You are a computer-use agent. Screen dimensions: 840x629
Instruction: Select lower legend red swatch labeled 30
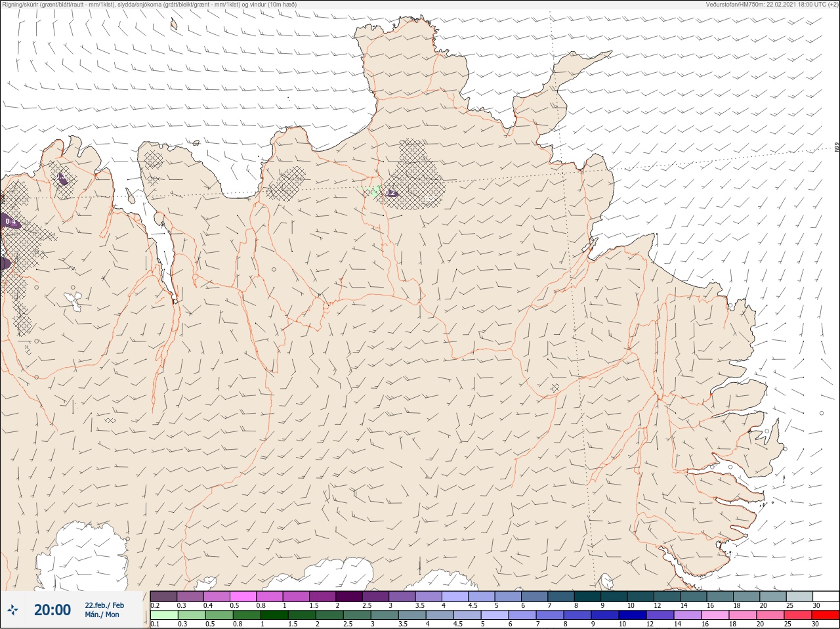pyautogui.click(x=826, y=615)
